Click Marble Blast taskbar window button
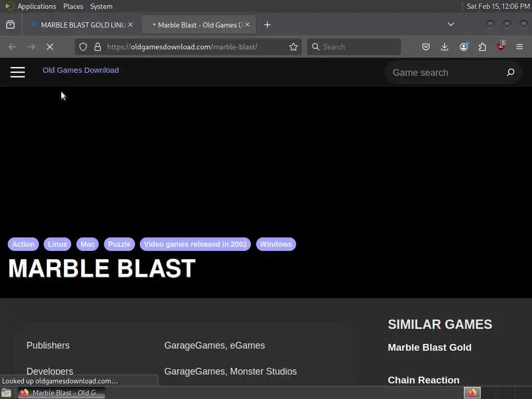Image resolution: width=532 pixels, height=399 pixels. click(62, 393)
